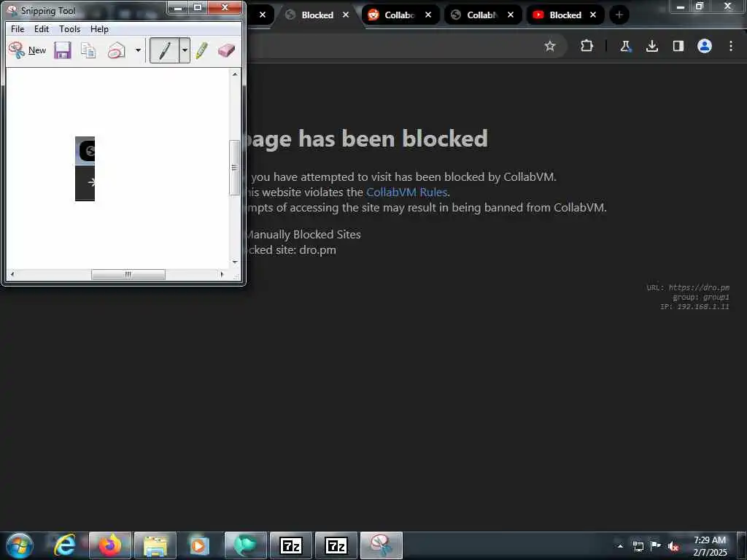Switch to Reddit Collab tab in browser
The image size is (747, 560).
coord(399,15)
